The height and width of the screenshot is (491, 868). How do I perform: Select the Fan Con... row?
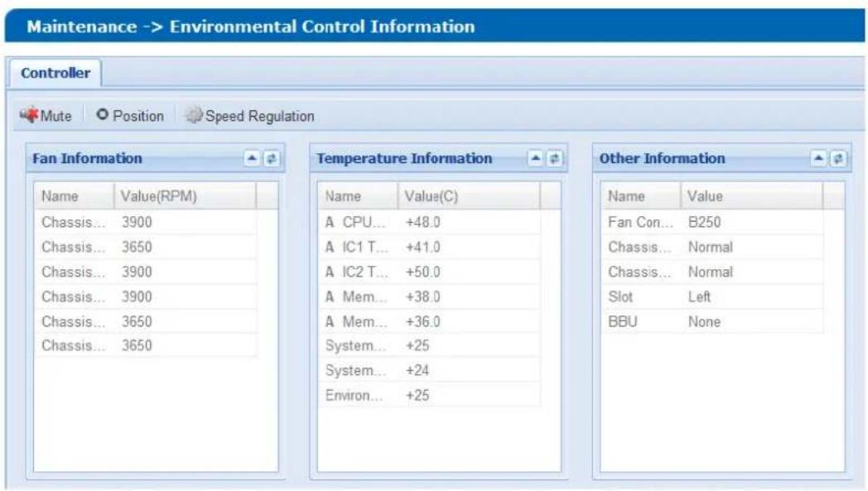click(x=712, y=222)
